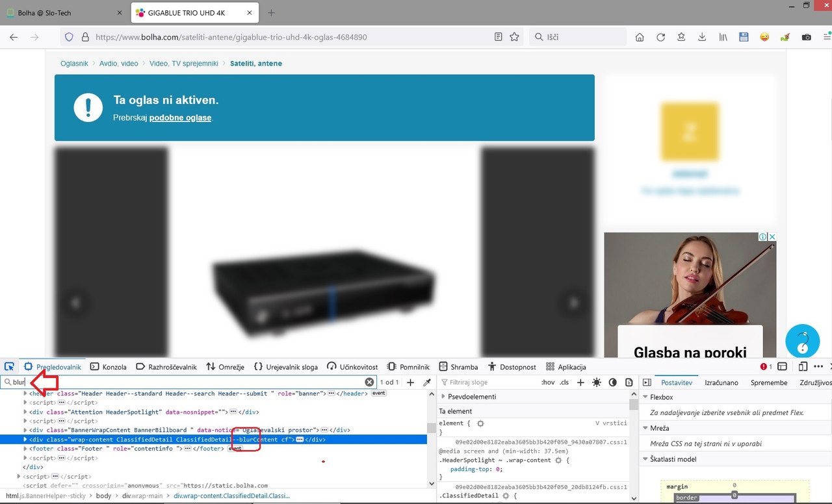Collapse the Škatlasti model section

click(x=645, y=459)
